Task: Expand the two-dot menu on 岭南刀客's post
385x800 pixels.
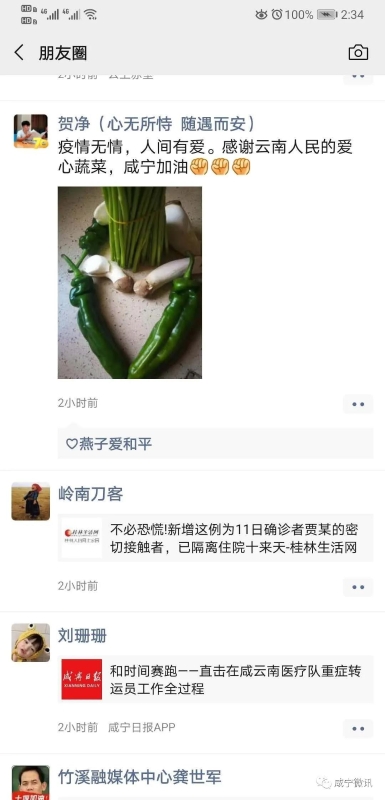Action: coord(358,587)
